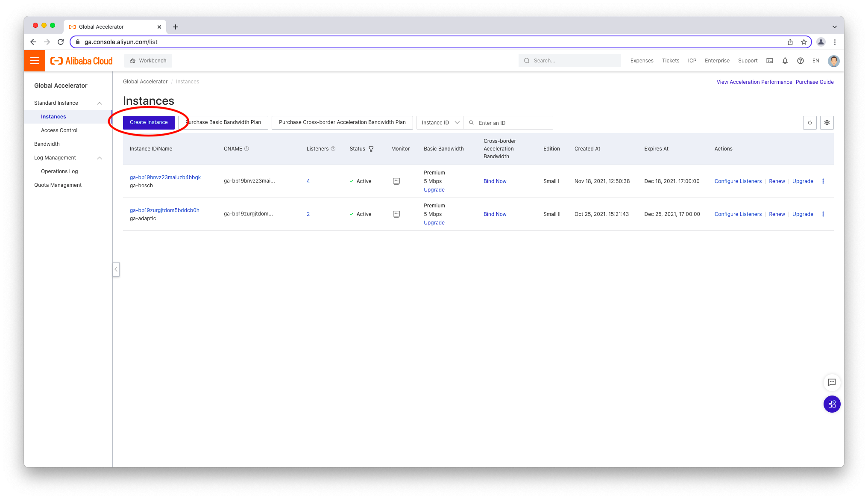Open more actions menu for ga-adaptic
868x499 pixels.
pyautogui.click(x=823, y=214)
